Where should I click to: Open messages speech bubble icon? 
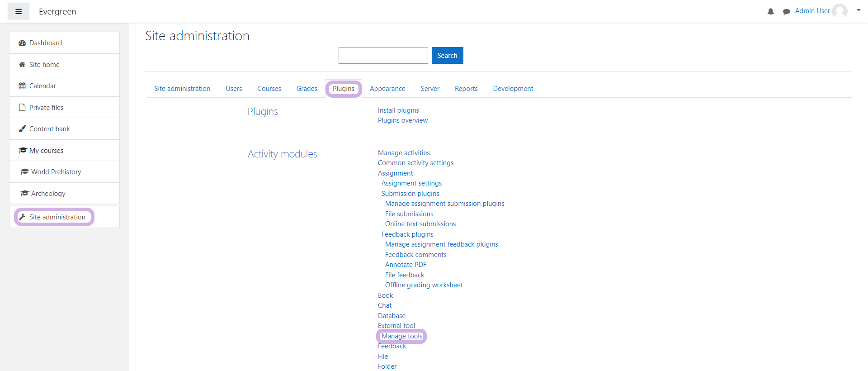(786, 11)
